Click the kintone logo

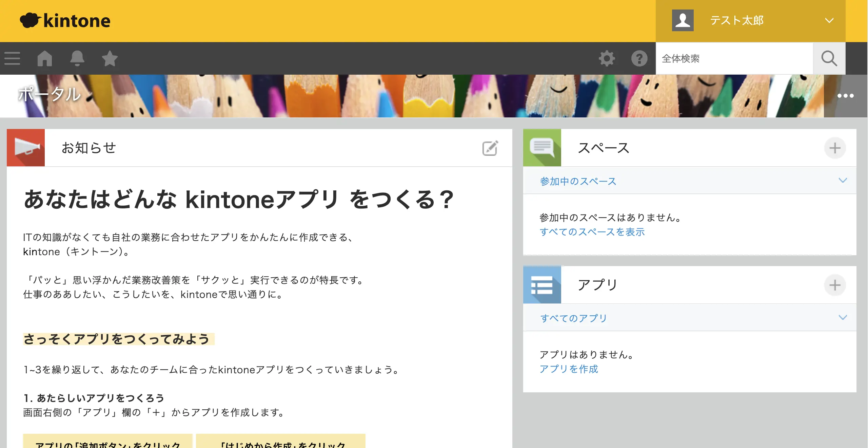pyautogui.click(x=65, y=20)
